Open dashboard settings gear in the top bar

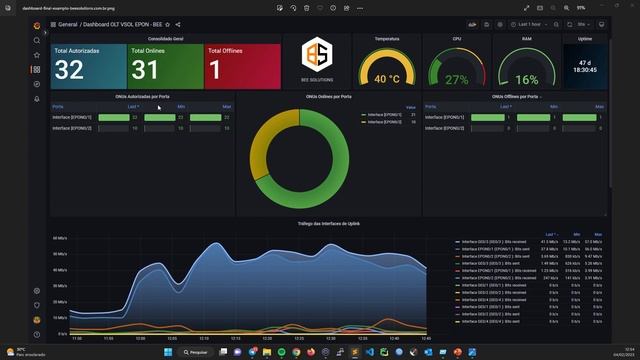[500, 24]
